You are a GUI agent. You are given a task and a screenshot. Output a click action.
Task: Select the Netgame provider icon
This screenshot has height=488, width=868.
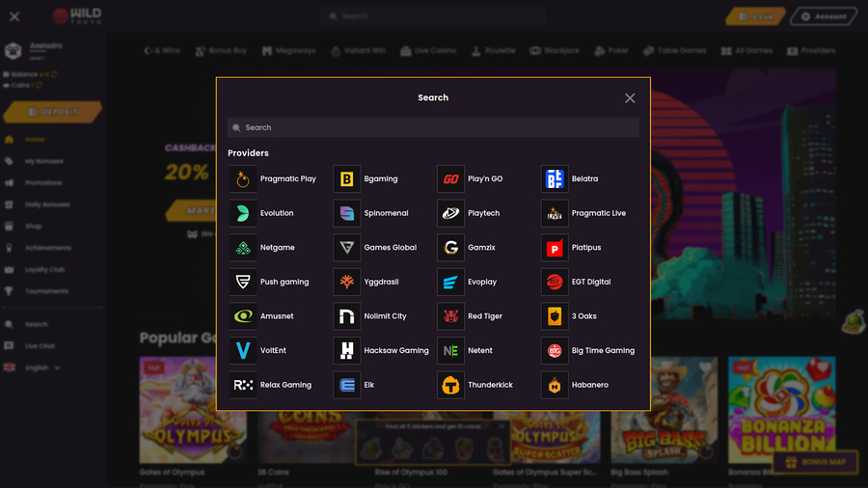(243, 247)
